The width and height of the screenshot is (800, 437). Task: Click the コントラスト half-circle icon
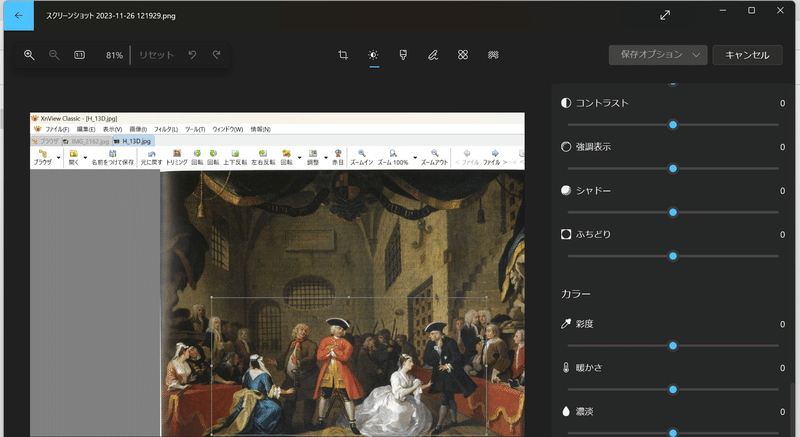566,103
